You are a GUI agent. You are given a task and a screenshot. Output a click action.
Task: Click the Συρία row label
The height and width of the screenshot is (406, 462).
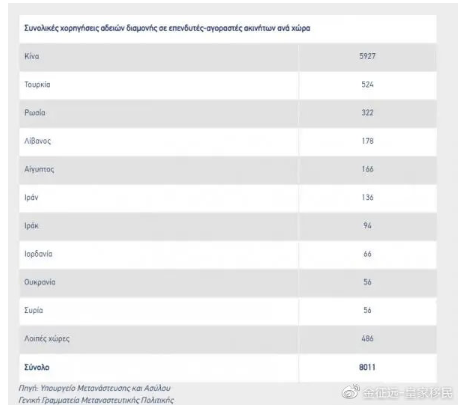[x=34, y=310]
